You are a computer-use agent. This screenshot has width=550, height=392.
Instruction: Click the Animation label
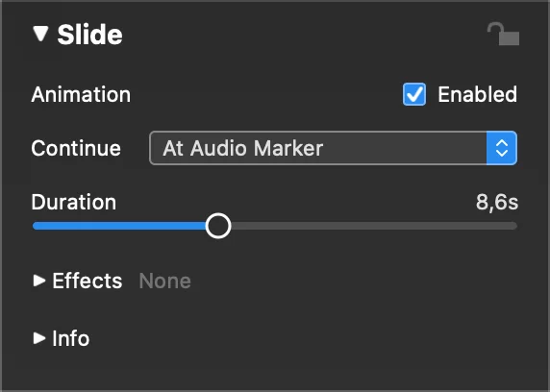(x=81, y=94)
